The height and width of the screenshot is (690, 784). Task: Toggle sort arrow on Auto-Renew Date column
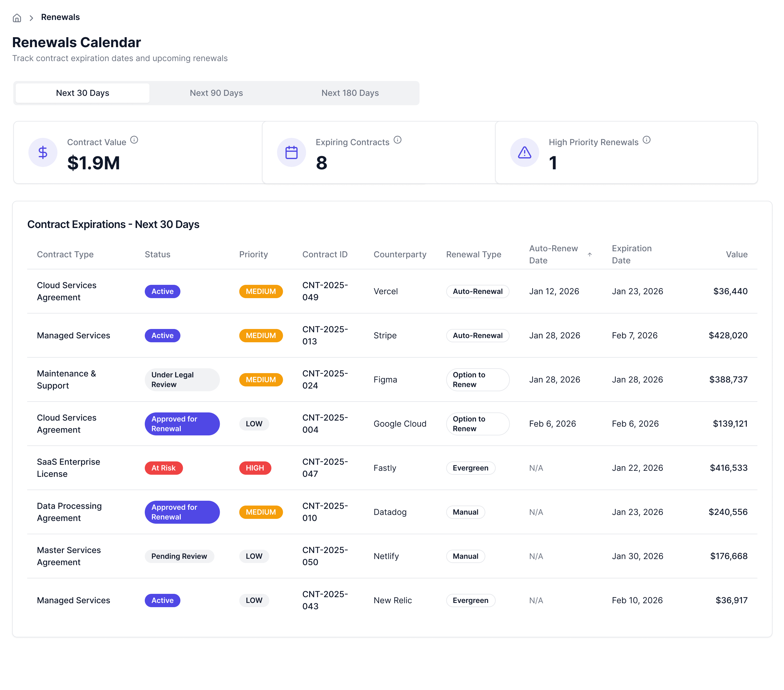click(x=590, y=254)
